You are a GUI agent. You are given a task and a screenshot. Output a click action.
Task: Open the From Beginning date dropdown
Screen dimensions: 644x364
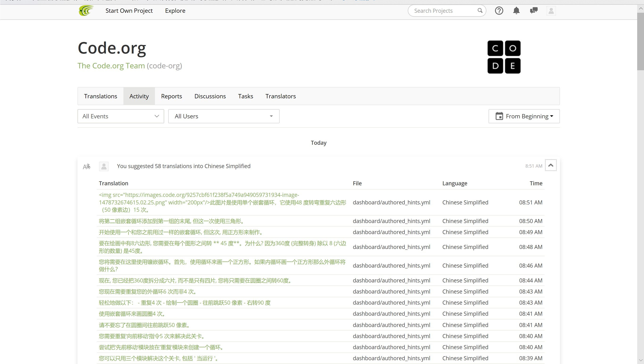click(x=524, y=116)
